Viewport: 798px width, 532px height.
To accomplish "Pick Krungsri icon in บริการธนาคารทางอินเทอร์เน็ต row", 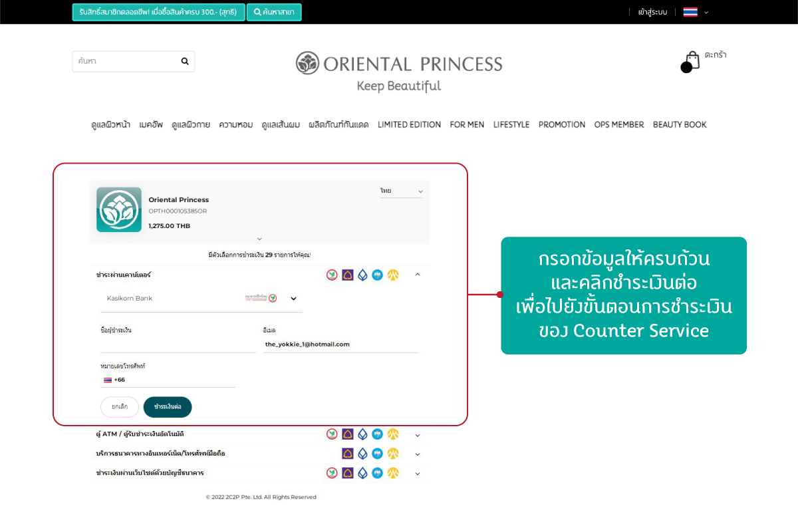I will (393, 454).
